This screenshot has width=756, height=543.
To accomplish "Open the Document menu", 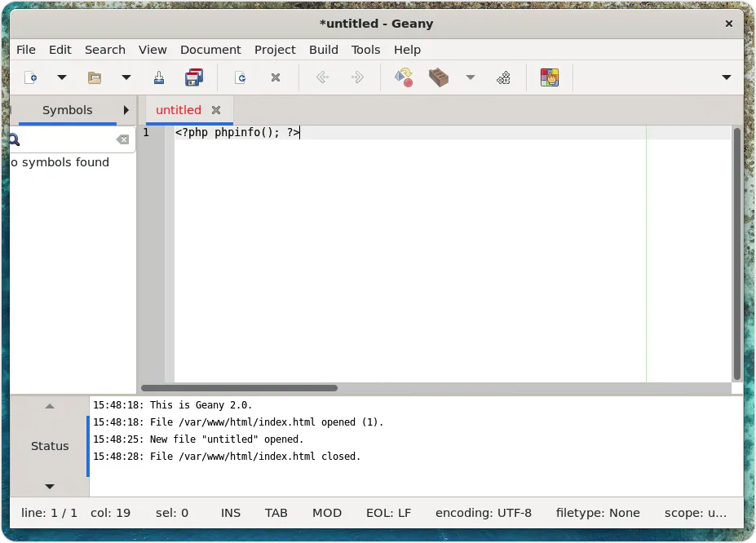I will click(210, 50).
